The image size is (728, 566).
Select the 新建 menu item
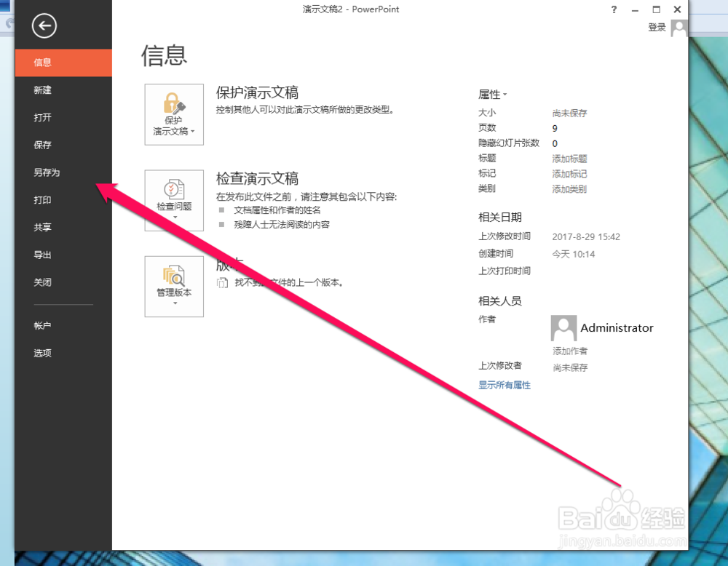63,90
